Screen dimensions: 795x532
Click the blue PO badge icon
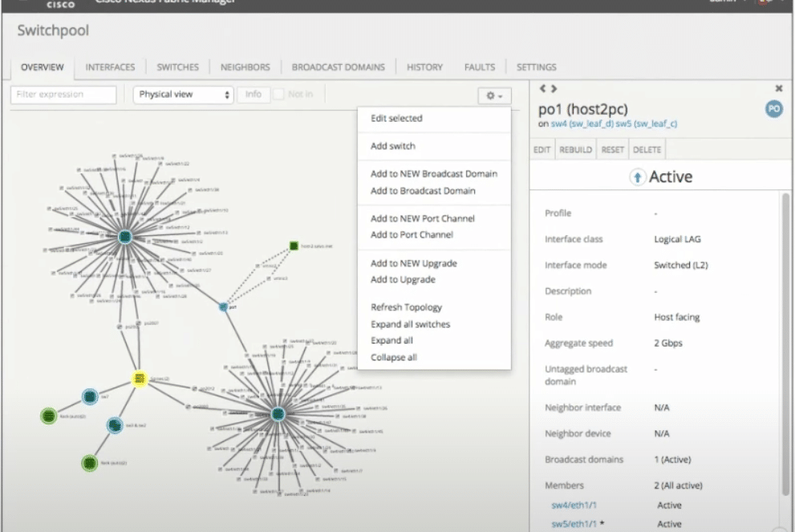click(x=773, y=109)
